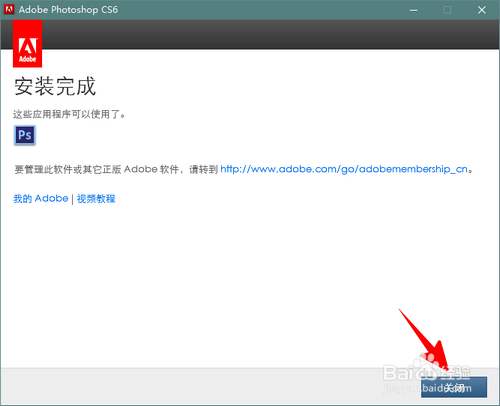Viewport: 500px width, 406px height.
Task: Click the 这些应用程序可以使用了 text
Action: tap(69, 114)
